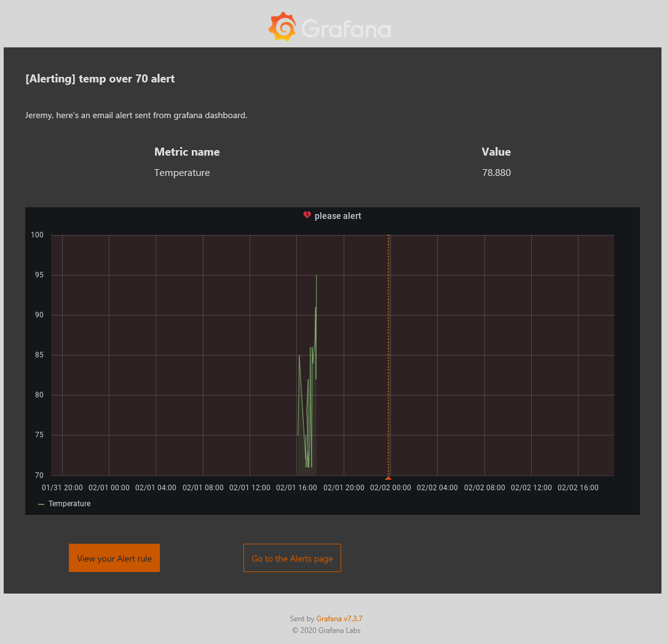Click the 2020 Grafana Labs copyright text

pos(326,630)
